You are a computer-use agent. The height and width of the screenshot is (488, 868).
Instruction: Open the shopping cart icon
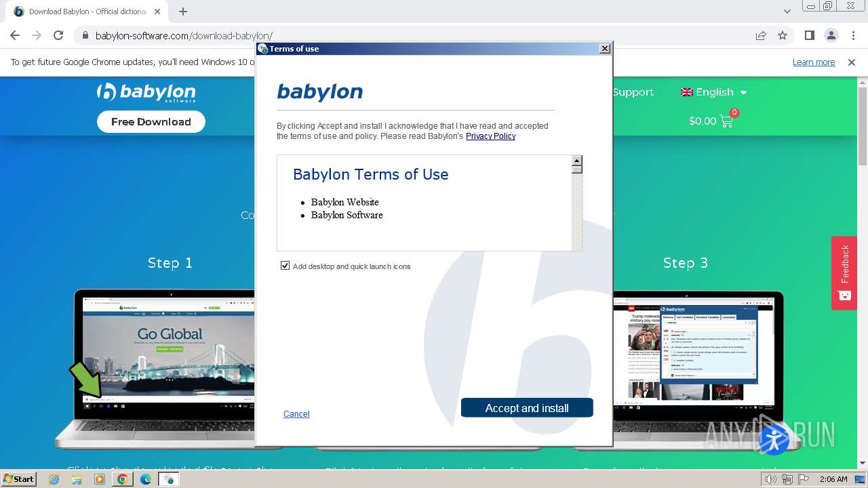[x=726, y=121]
